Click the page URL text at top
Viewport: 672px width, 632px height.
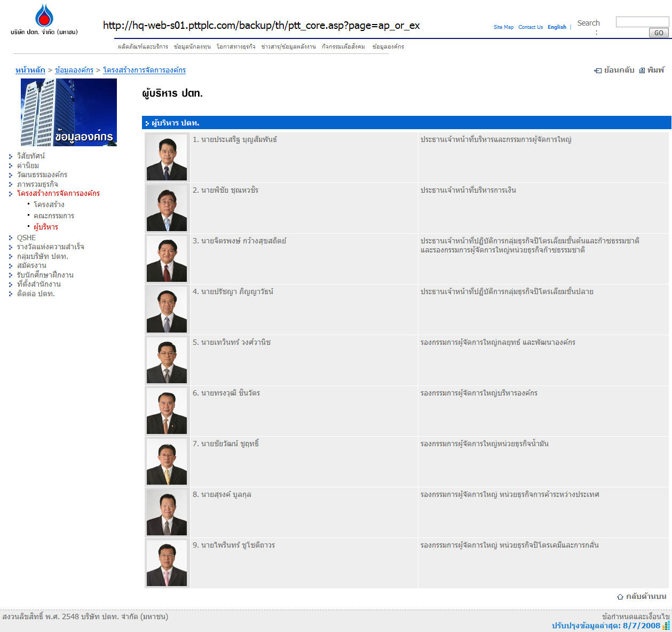pos(262,26)
